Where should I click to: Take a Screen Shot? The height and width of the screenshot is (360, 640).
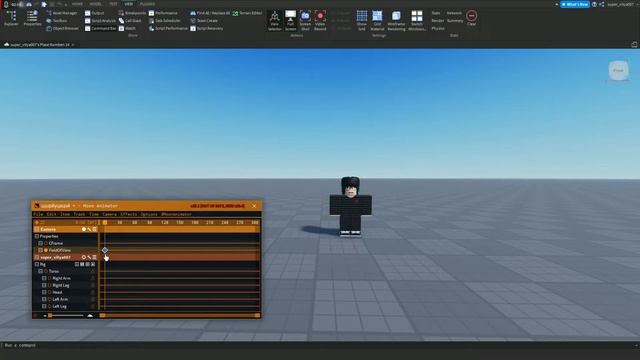[x=305, y=20]
